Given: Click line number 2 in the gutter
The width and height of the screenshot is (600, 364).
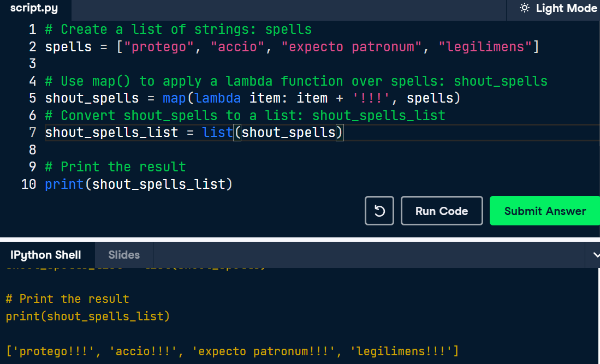Looking at the screenshot, I should click(x=33, y=46).
